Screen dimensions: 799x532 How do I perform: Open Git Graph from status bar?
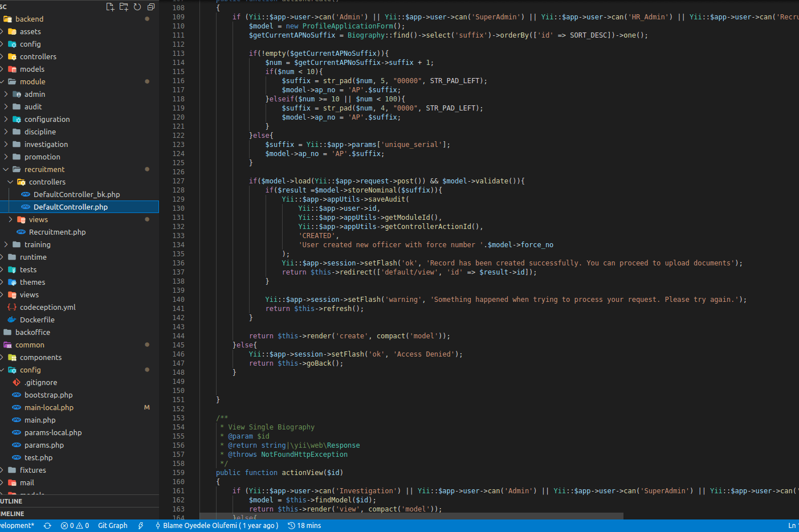(113, 526)
